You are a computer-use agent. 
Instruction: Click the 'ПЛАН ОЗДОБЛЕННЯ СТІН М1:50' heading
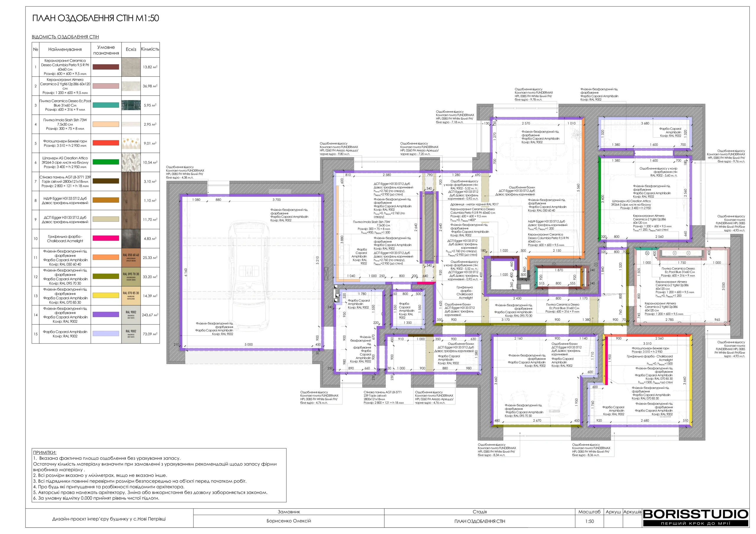pyautogui.click(x=95, y=18)
